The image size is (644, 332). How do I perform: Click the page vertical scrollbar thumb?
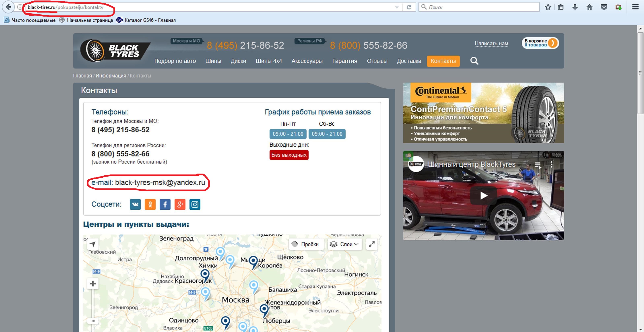point(640,73)
